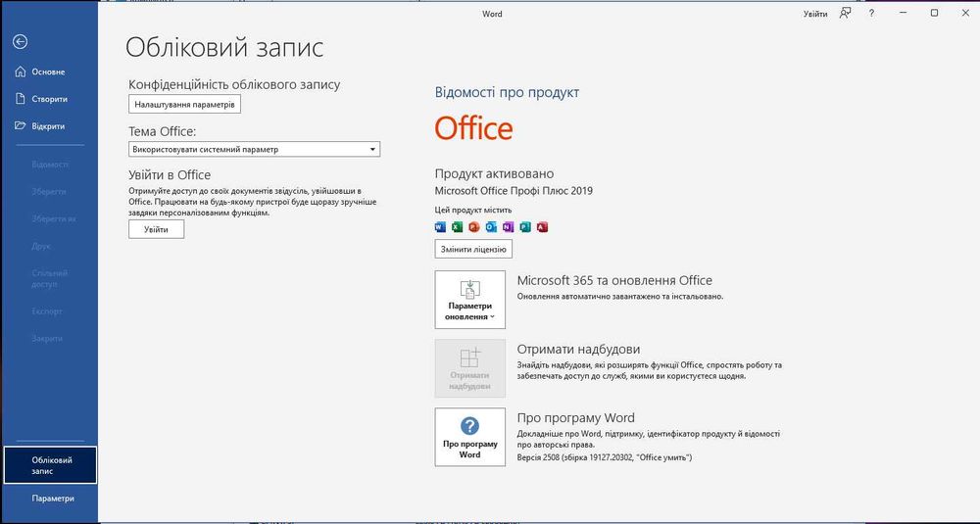Click the Office logo

pos(473,128)
